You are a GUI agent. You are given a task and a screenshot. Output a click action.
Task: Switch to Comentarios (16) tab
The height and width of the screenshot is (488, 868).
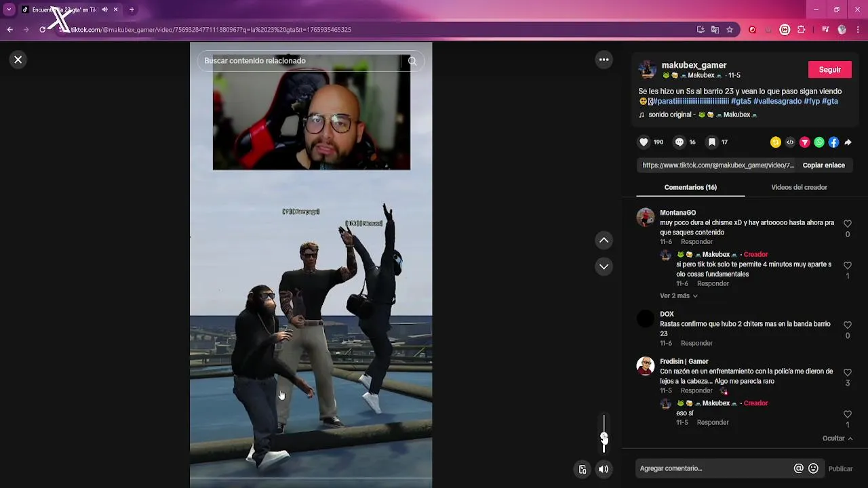click(x=690, y=187)
